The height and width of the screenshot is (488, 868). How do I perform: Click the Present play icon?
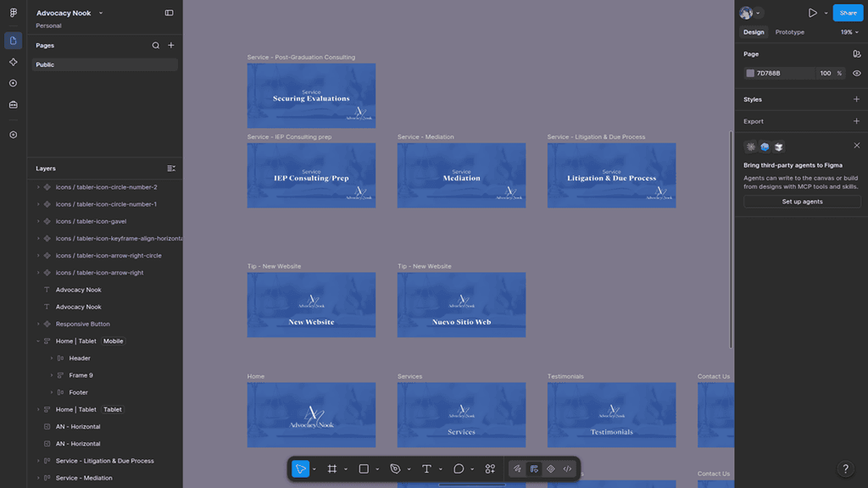tap(812, 13)
